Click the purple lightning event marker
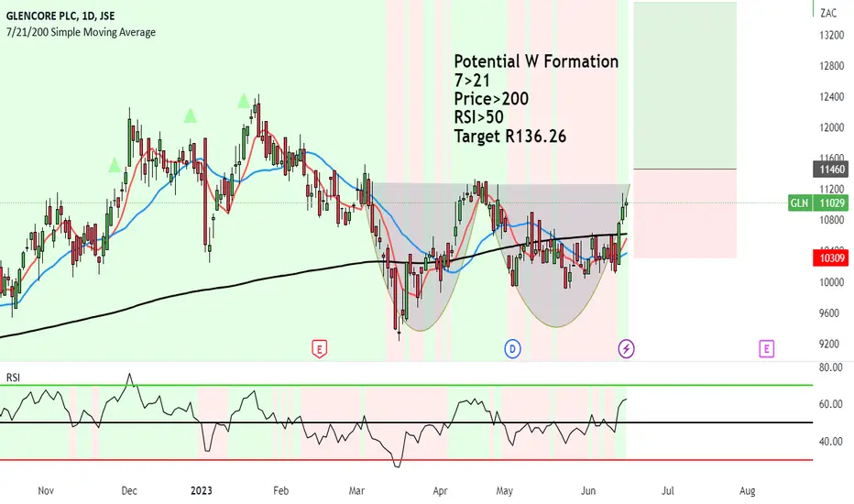The width and height of the screenshot is (854, 504). 627,349
